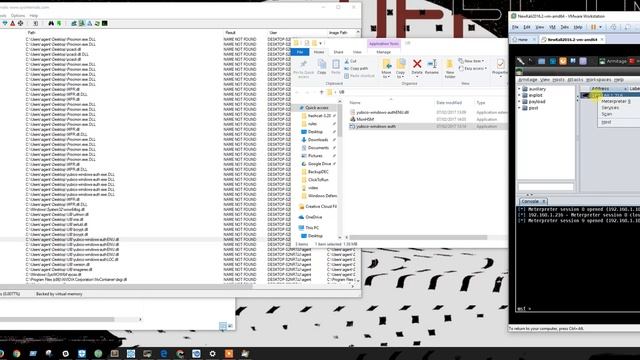Click the Armitage module search input field

pos(546,187)
